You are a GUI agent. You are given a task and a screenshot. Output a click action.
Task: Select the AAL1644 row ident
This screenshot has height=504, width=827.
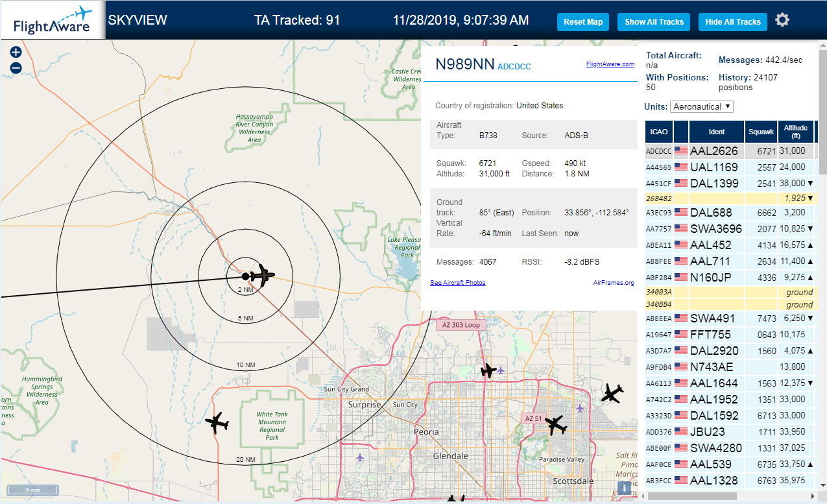coord(714,383)
